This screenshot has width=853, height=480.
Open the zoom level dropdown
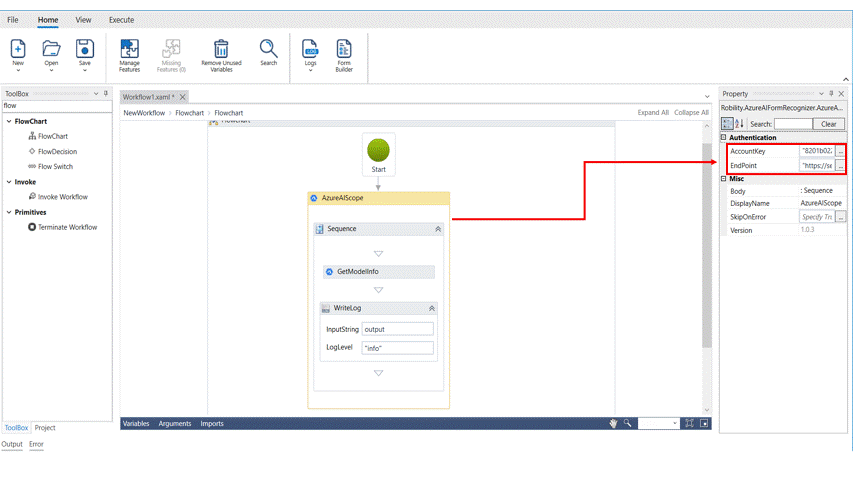tap(675, 423)
